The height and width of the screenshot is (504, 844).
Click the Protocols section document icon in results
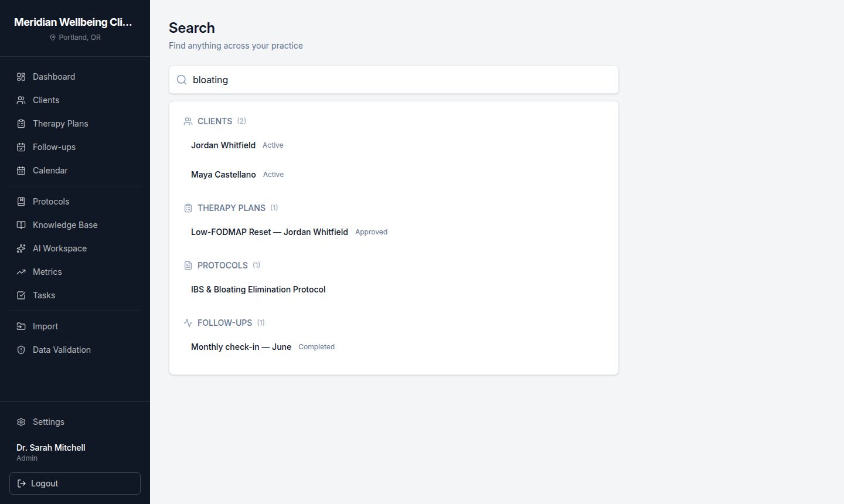pyautogui.click(x=188, y=265)
